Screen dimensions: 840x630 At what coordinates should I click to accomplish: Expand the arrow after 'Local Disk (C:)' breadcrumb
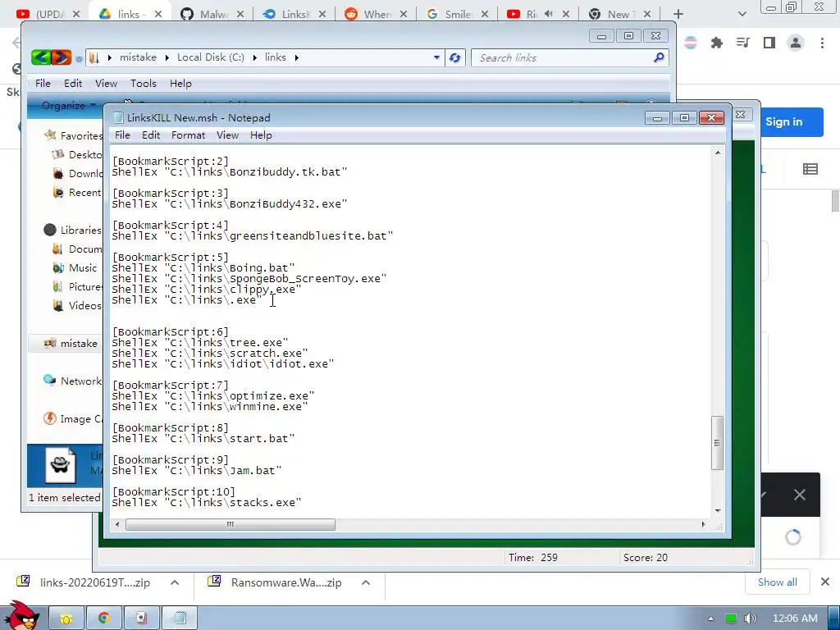254,57
